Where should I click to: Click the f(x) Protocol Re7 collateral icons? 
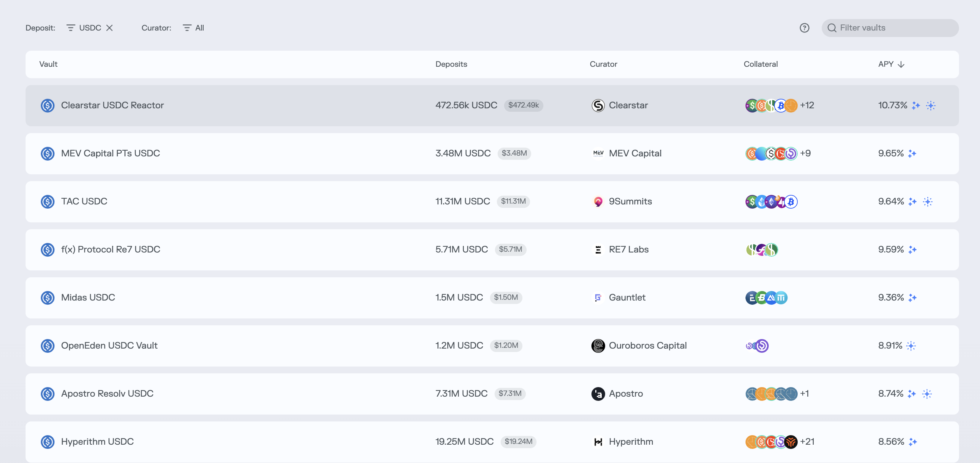tap(762, 249)
